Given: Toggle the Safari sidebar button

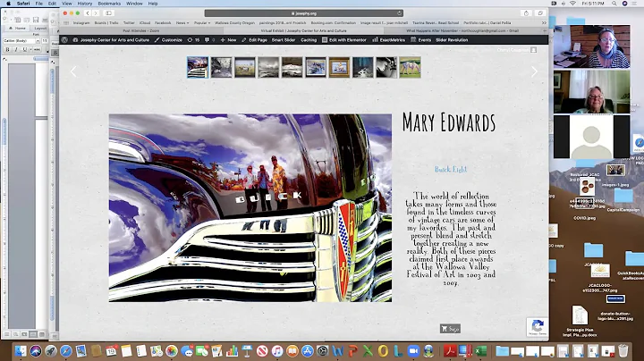Looking at the screenshot, I should point(108,13).
